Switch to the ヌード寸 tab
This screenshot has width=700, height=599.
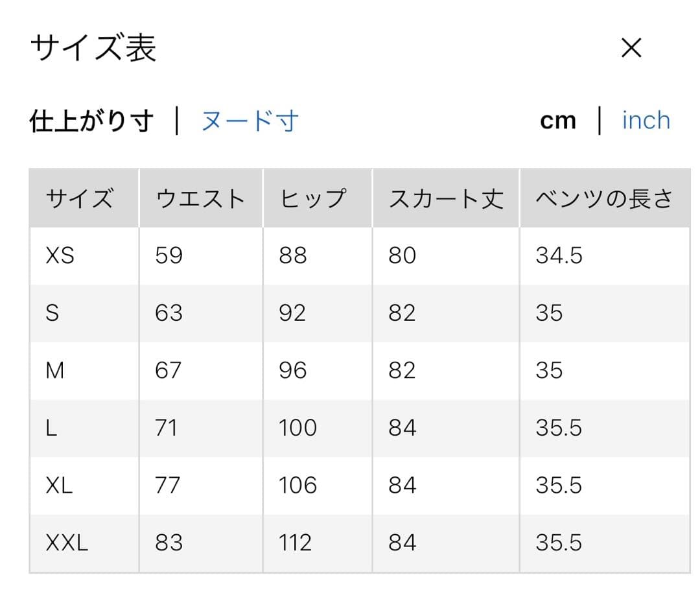[x=250, y=121]
